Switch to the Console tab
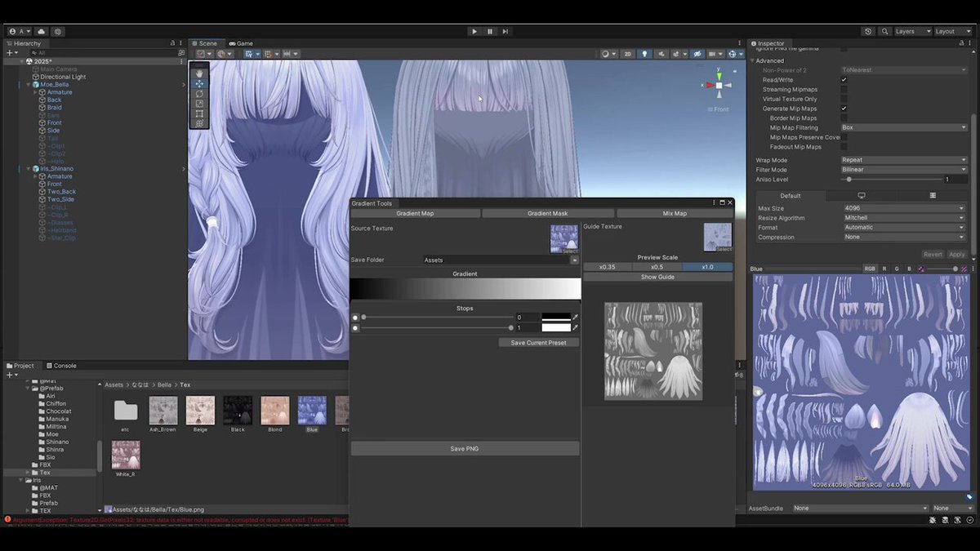 tap(61, 366)
